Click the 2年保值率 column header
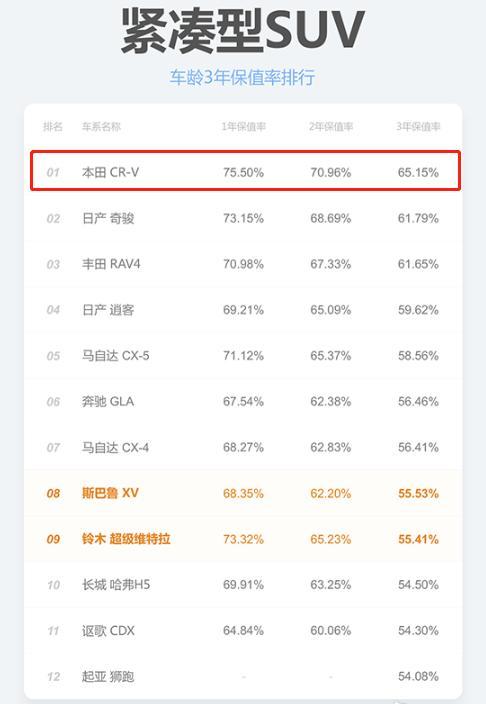 (331, 127)
